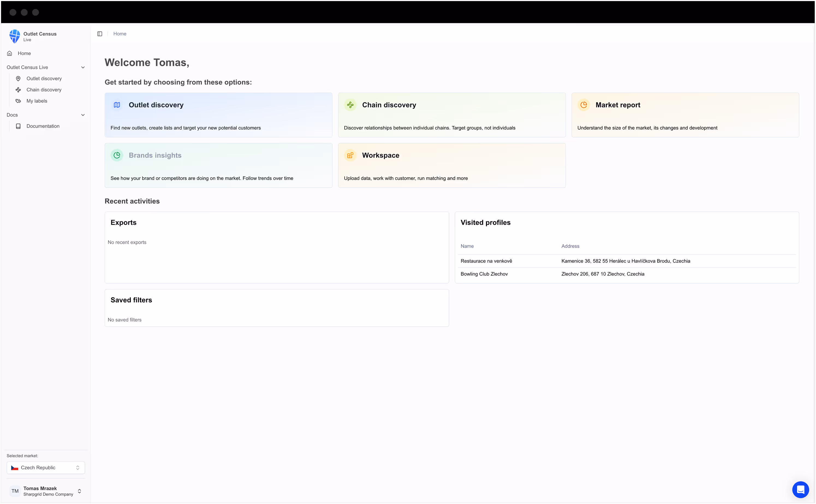
Task: Open the Restaurace na venkově profile
Action: 486,261
